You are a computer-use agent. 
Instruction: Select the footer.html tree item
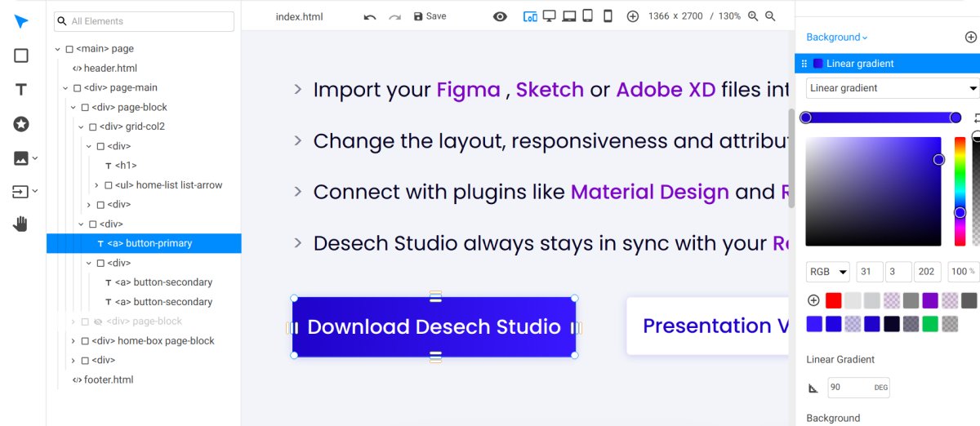[x=109, y=379]
